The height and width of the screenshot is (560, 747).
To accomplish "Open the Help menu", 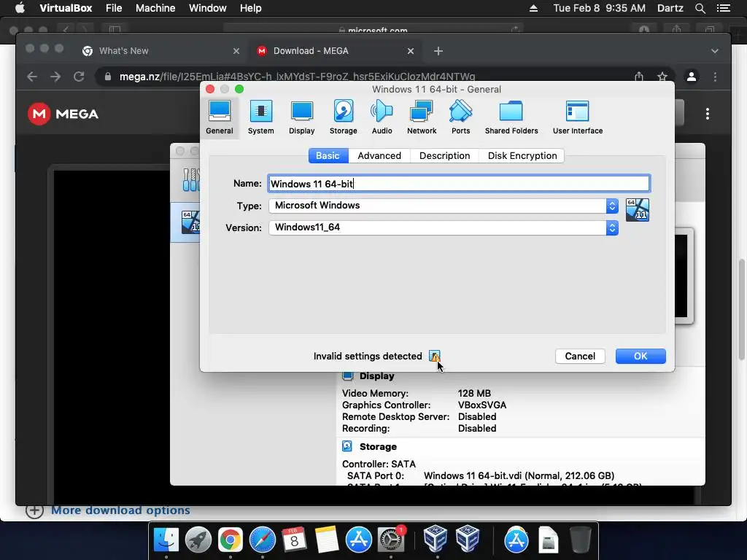I will (251, 8).
